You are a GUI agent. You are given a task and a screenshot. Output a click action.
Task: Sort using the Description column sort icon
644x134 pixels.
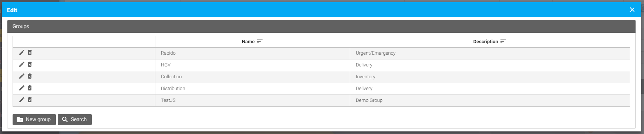[503, 42]
